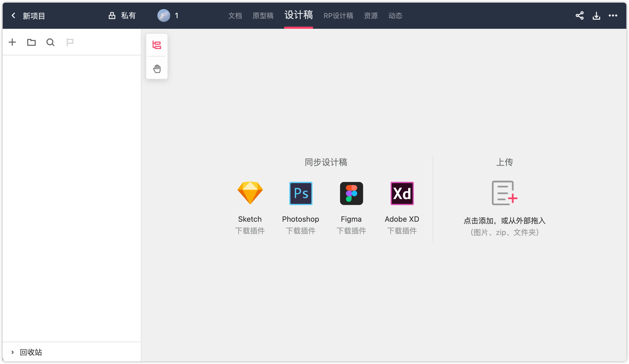Open the 动态 tab
The image size is (629, 364).
pyautogui.click(x=395, y=16)
